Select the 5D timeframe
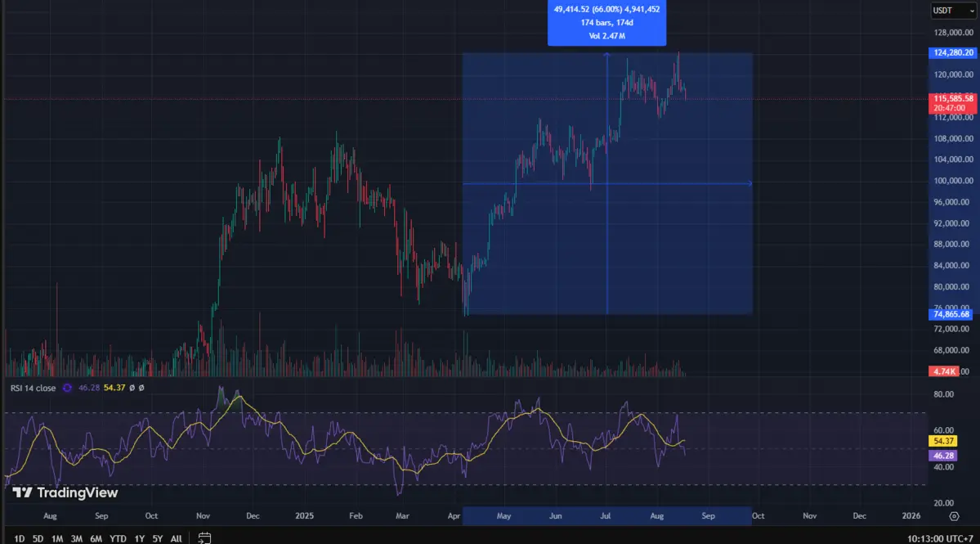The height and width of the screenshot is (544, 980). click(x=37, y=538)
